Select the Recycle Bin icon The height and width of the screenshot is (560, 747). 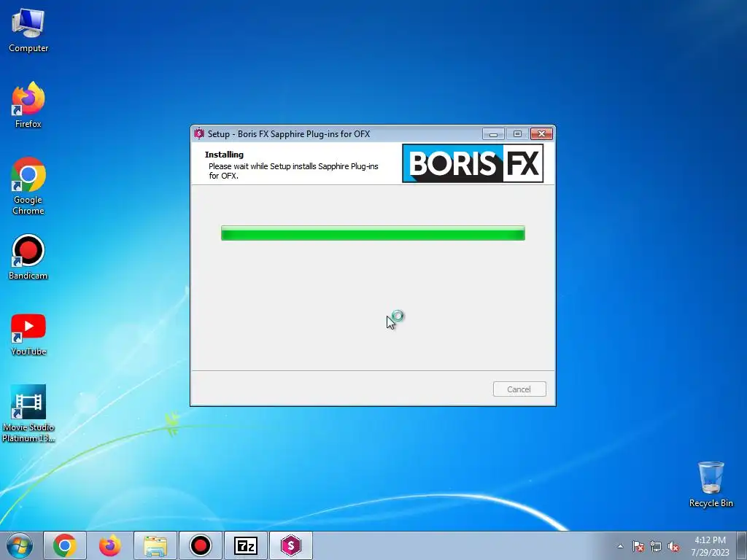point(711,484)
